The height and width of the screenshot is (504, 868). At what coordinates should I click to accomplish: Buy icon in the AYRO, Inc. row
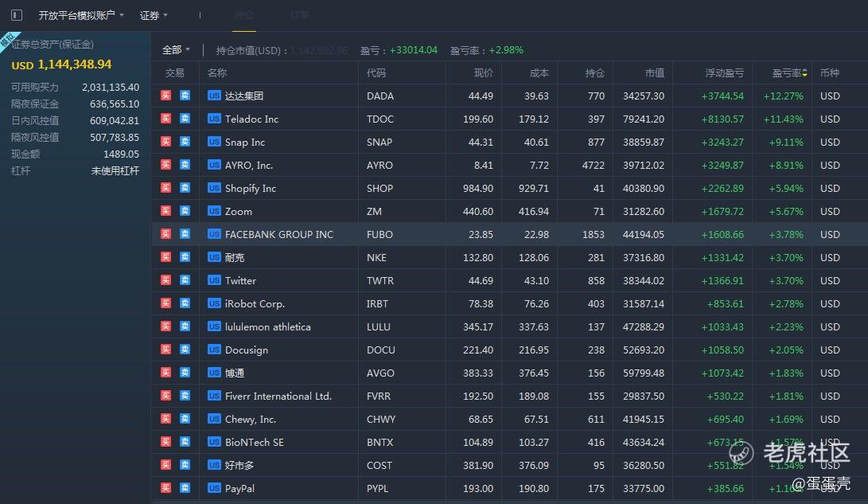tap(166, 165)
